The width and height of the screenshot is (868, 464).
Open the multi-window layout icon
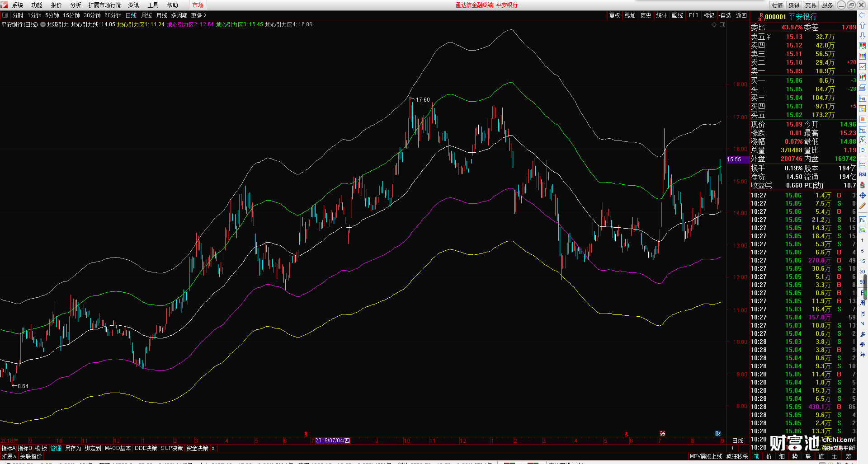(x=863, y=88)
